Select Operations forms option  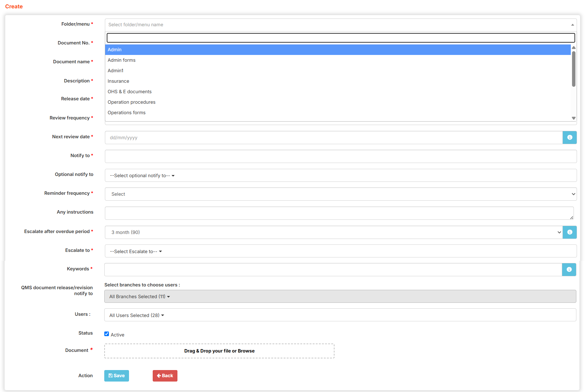(338, 113)
